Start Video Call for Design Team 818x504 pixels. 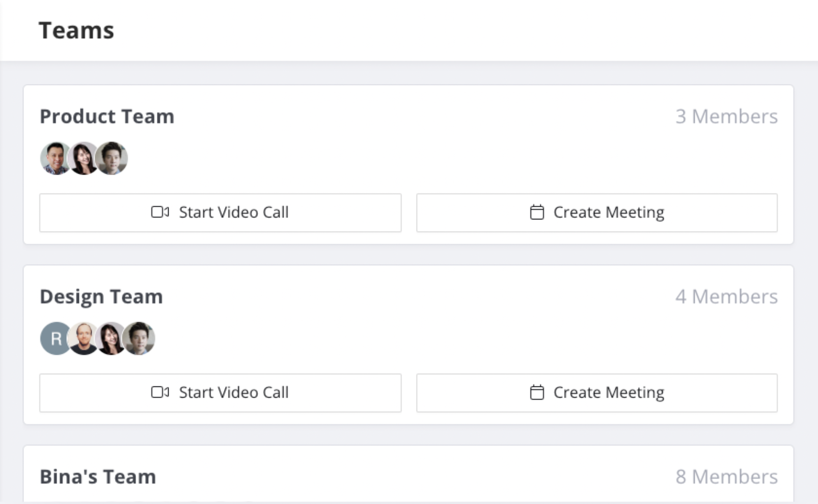220,393
